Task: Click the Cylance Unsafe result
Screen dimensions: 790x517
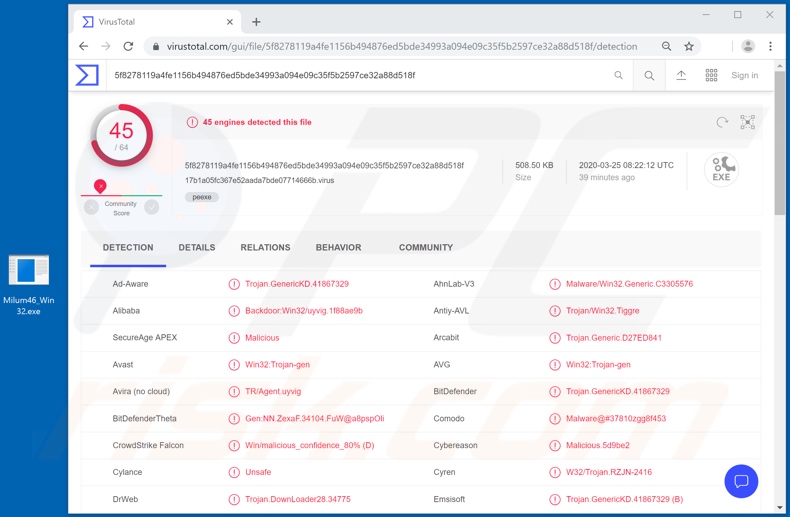Action: pos(258,472)
